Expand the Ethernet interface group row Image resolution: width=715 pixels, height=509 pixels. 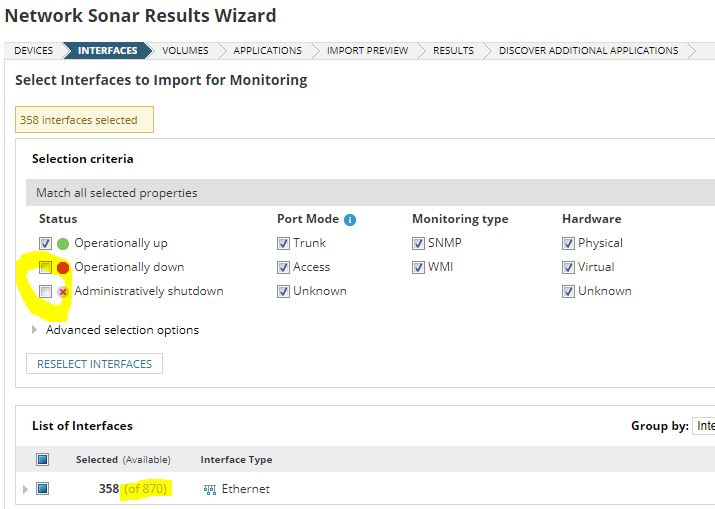coord(25,489)
